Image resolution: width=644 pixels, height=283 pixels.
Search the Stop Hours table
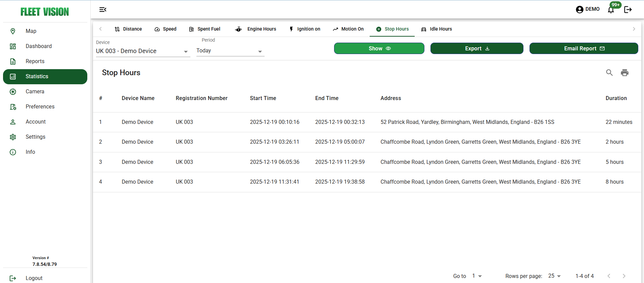[609, 73]
